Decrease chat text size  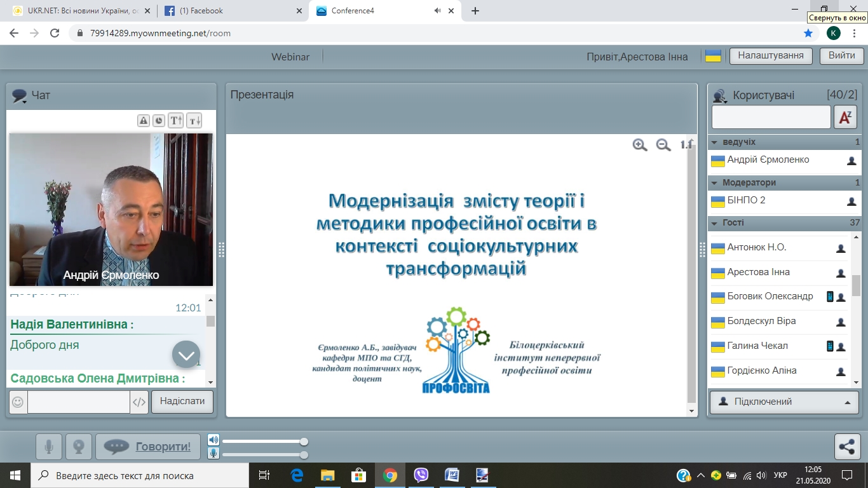(194, 121)
